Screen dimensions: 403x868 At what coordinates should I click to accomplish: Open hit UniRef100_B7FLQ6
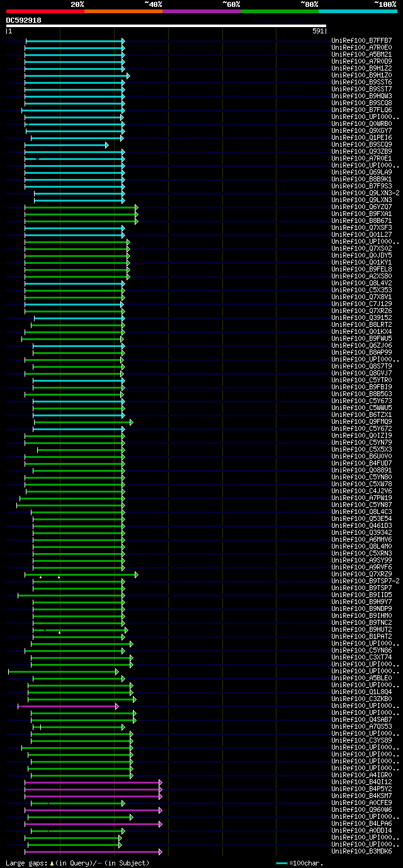[361, 110]
